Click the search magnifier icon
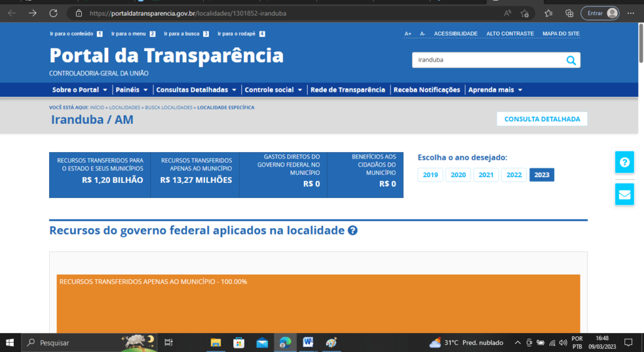This screenshot has height=352, width=644. pyautogui.click(x=570, y=60)
